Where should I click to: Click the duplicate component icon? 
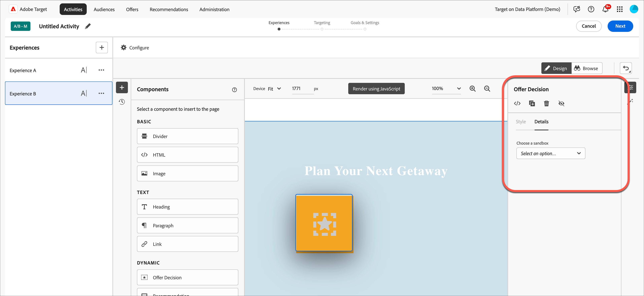532,103
